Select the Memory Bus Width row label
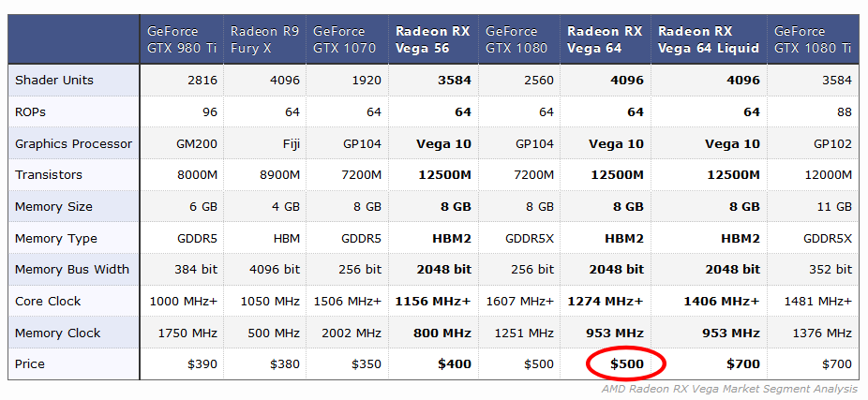This screenshot has width=868, height=400. point(72,270)
